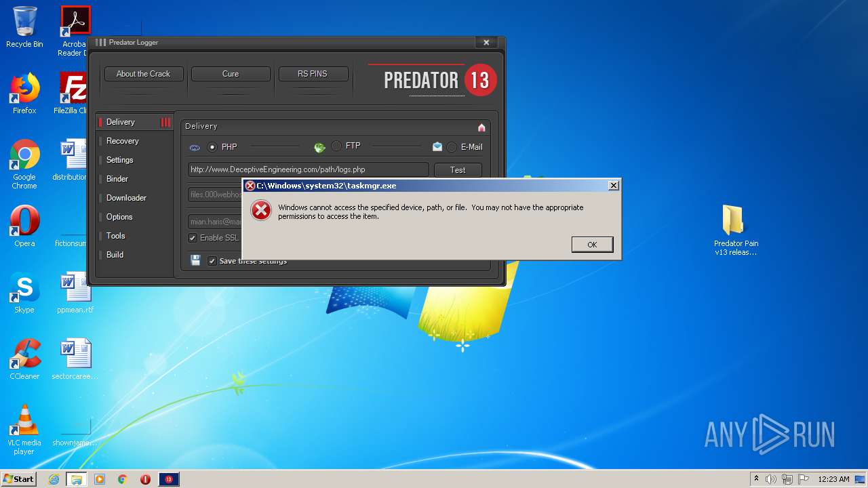
Task: Toggle Save these settings checkbox
Action: (212, 261)
